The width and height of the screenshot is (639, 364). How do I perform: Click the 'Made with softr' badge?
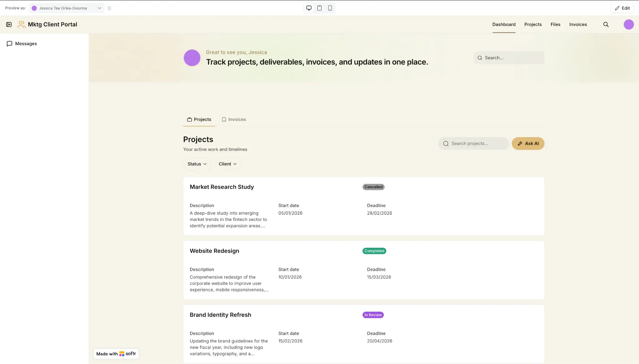pyautogui.click(x=116, y=354)
